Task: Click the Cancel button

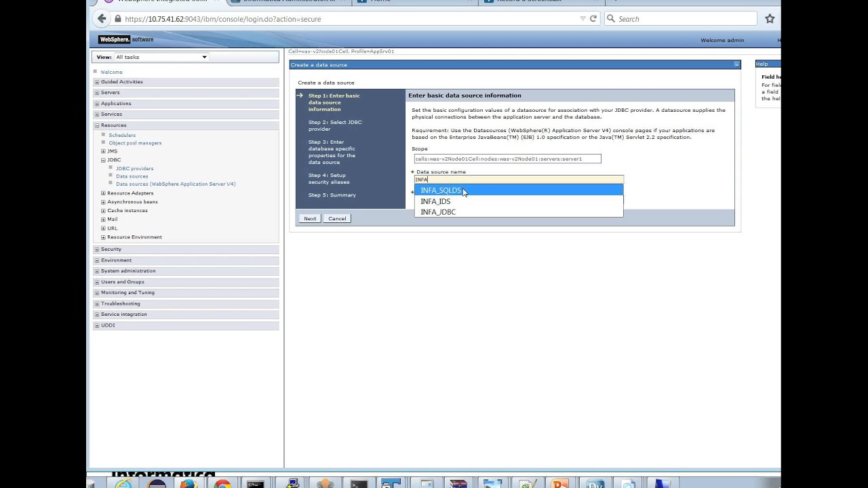Action: (x=337, y=218)
